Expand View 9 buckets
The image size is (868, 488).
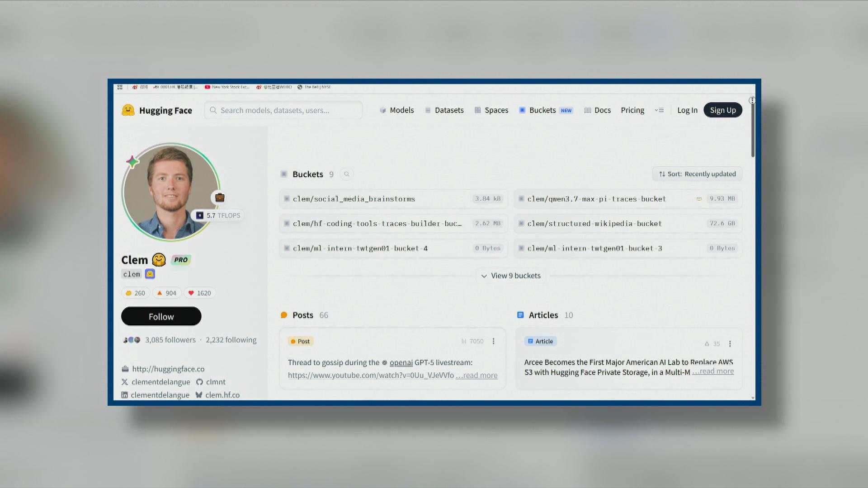click(x=511, y=276)
